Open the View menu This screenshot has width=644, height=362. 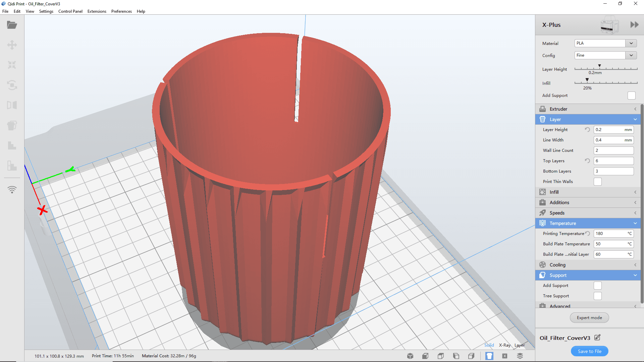(x=30, y=11)
